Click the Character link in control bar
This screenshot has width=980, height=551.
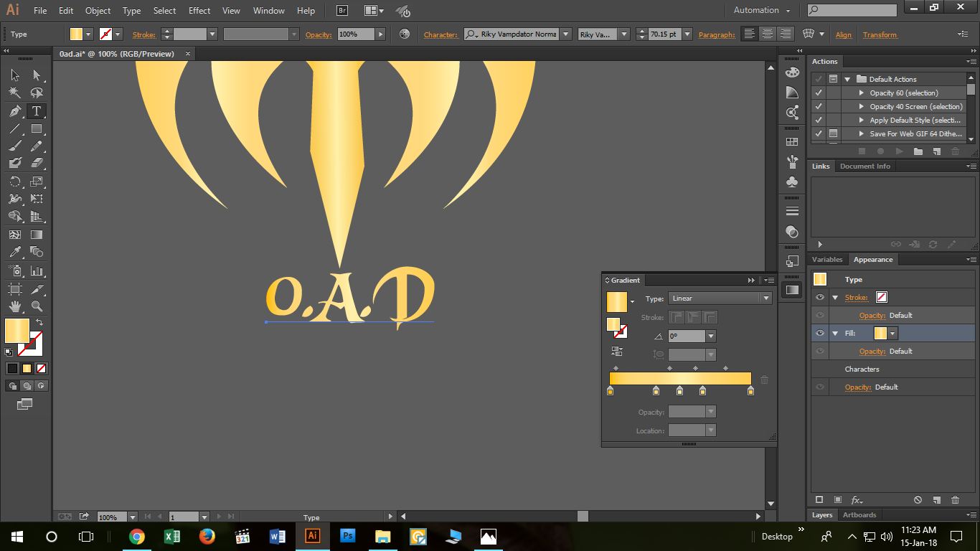(440, 34)
